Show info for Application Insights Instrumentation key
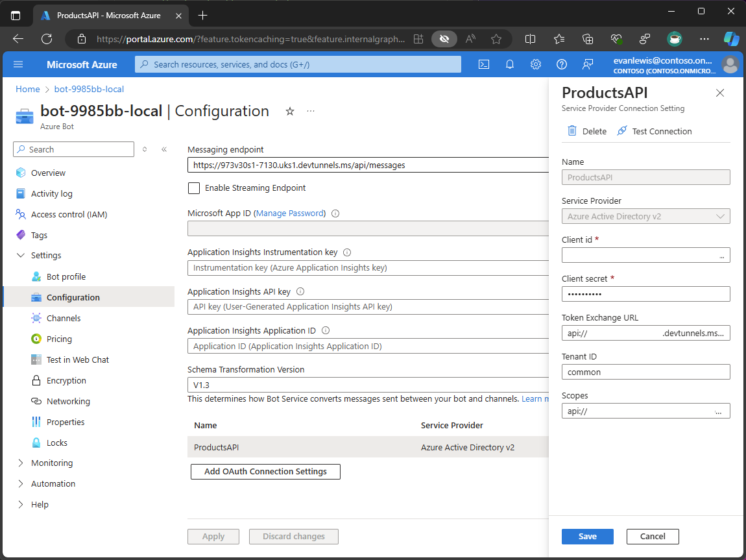The image size is (746, 560). pos(347,252)
